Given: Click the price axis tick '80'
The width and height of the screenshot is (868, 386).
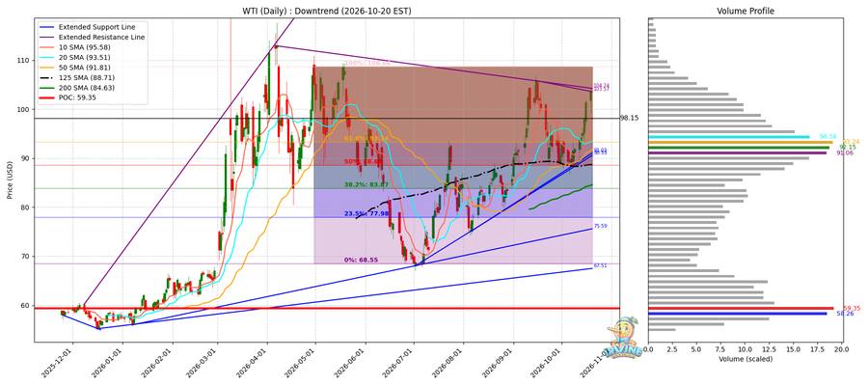Looking at the screenshot, I should [x=26, y=207].
